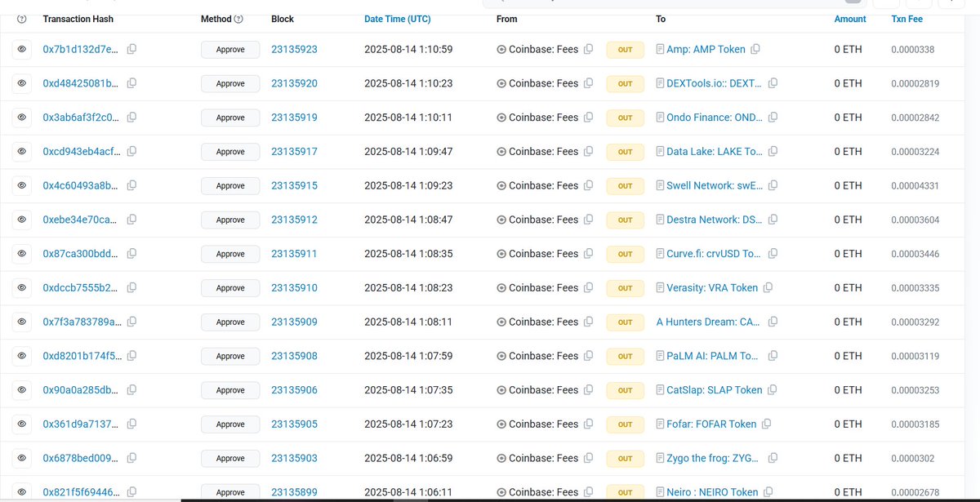980x502 pixels.
Task: Open Neiro : NEIRO Token link
Action: point(713,492)
